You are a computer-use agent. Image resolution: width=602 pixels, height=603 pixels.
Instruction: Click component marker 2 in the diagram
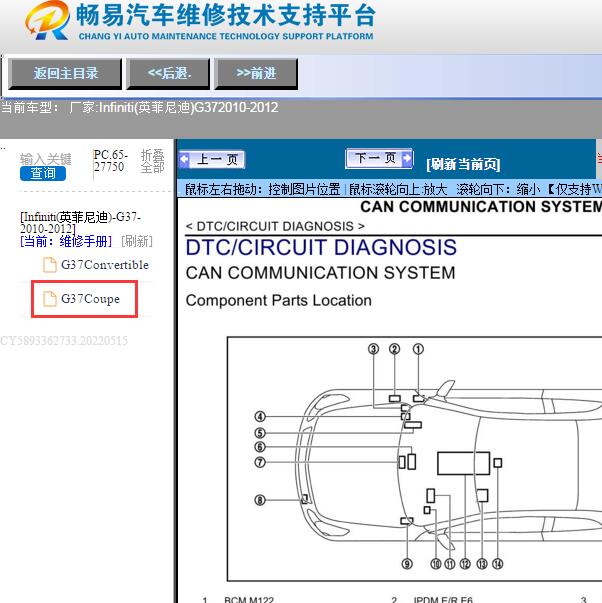394,349
